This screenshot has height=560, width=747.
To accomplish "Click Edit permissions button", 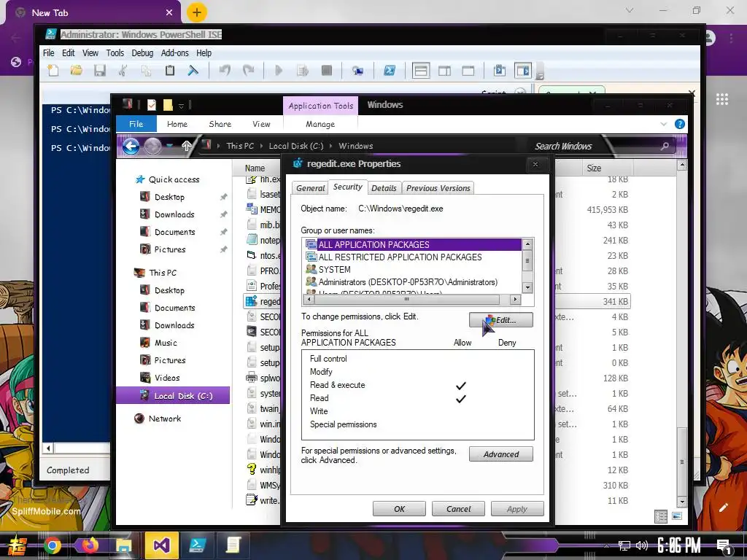I will pyautogui.click(x=500, y=320).
